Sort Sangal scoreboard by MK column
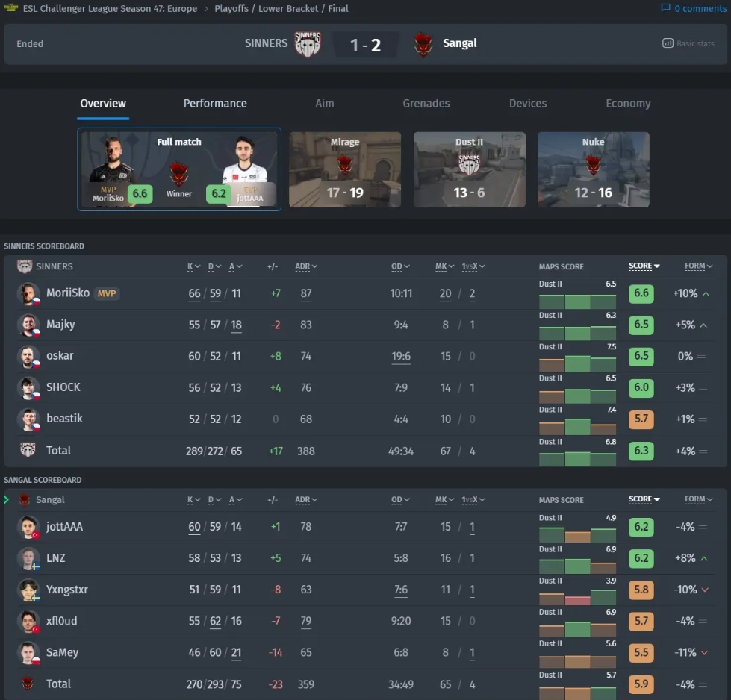This screenshot has height=700, width=731. point(445,500)
